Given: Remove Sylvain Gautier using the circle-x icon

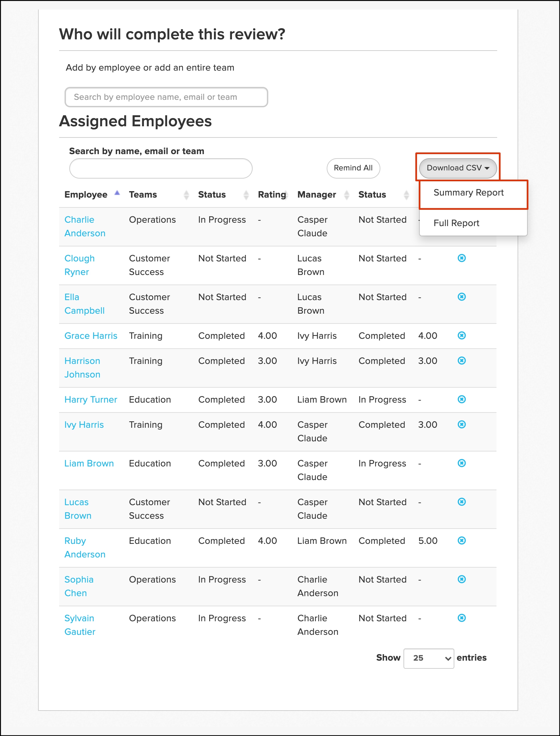Looking at the screenshot, I should (462, 618).
